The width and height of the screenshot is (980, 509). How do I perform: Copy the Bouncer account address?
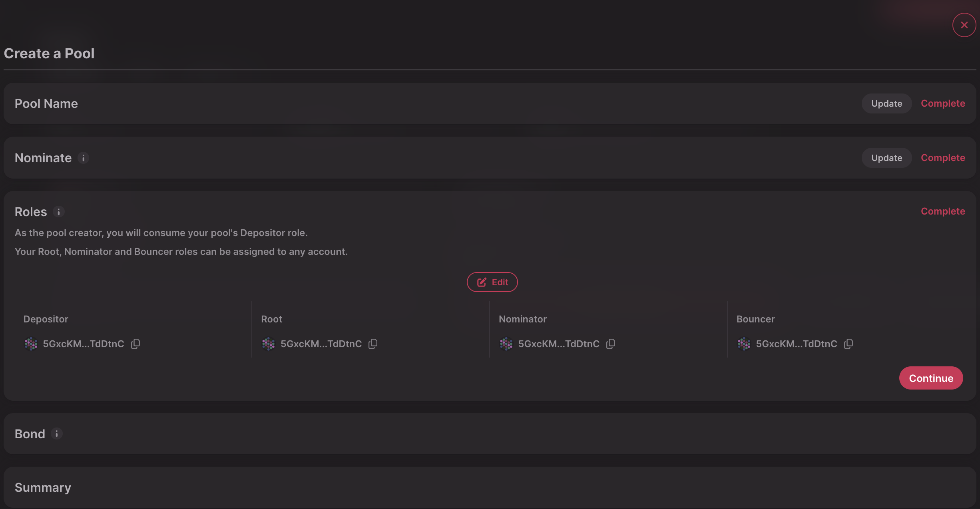(x=849, y=344)
